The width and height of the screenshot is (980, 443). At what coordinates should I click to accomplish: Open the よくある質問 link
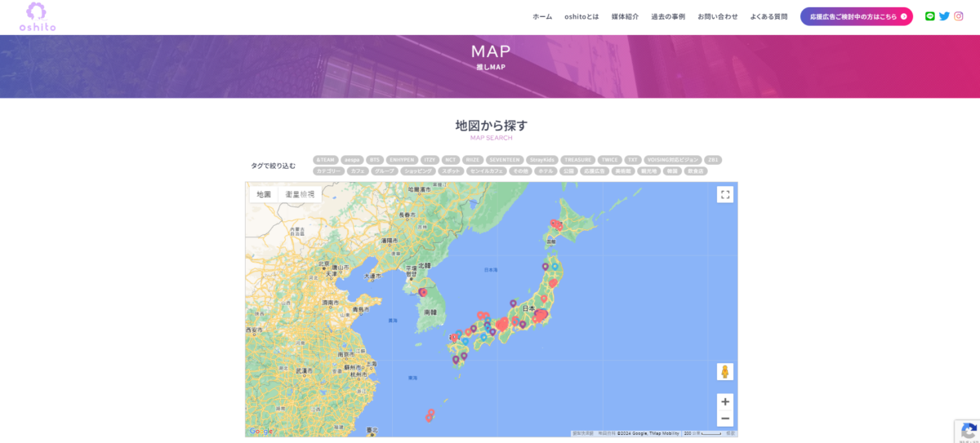[x=768, y=16]
